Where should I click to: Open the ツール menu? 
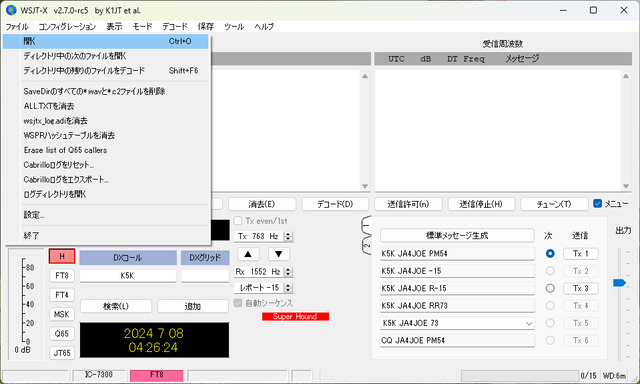[x=234, y=27]
